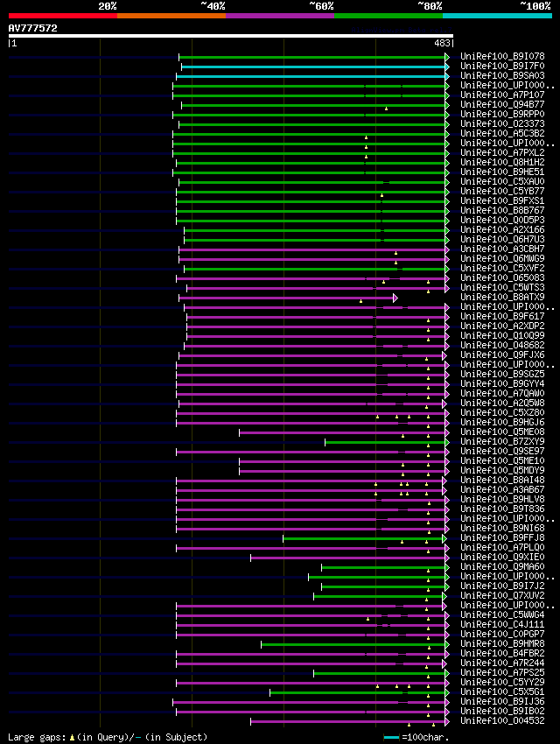Select label UniRef100_O04532
This screenshot has width=560, height=744.
click(x=502, y=720)
